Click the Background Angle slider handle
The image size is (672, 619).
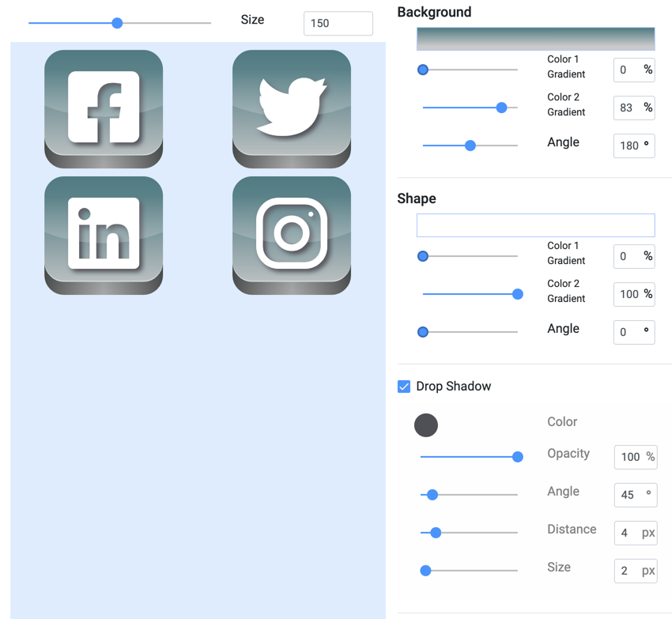point(470,145)
